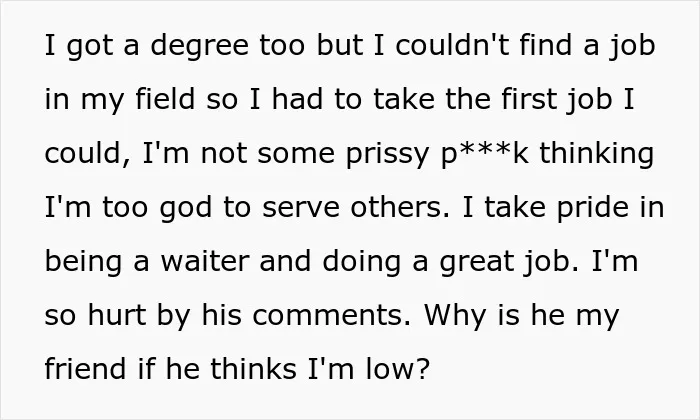This screenshot has height=420, width=700.
Task: Click the word "great"
Action: click(476, 263)
